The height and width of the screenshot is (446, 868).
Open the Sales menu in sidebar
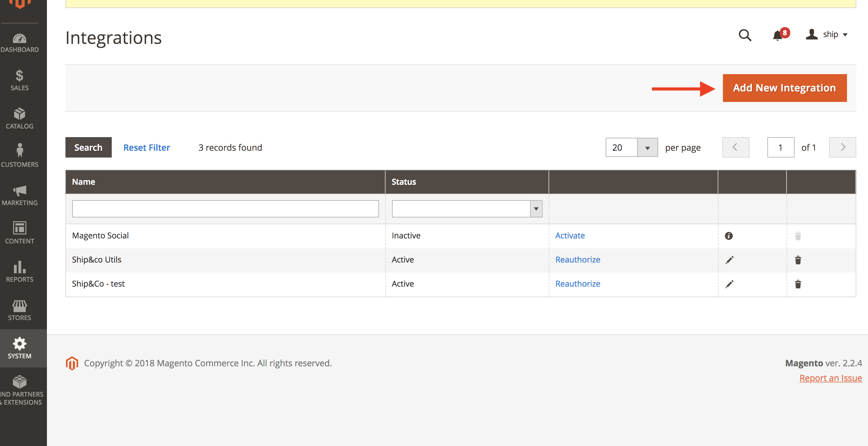(19, 80)
